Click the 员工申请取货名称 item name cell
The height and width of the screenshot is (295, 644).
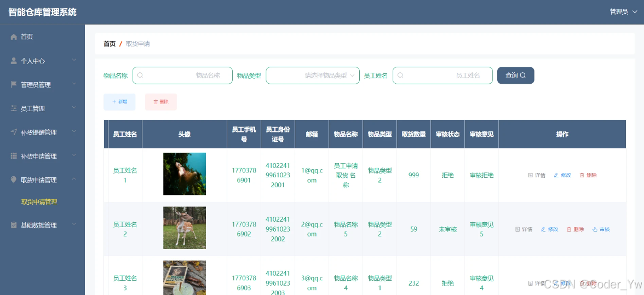point(346,175)
